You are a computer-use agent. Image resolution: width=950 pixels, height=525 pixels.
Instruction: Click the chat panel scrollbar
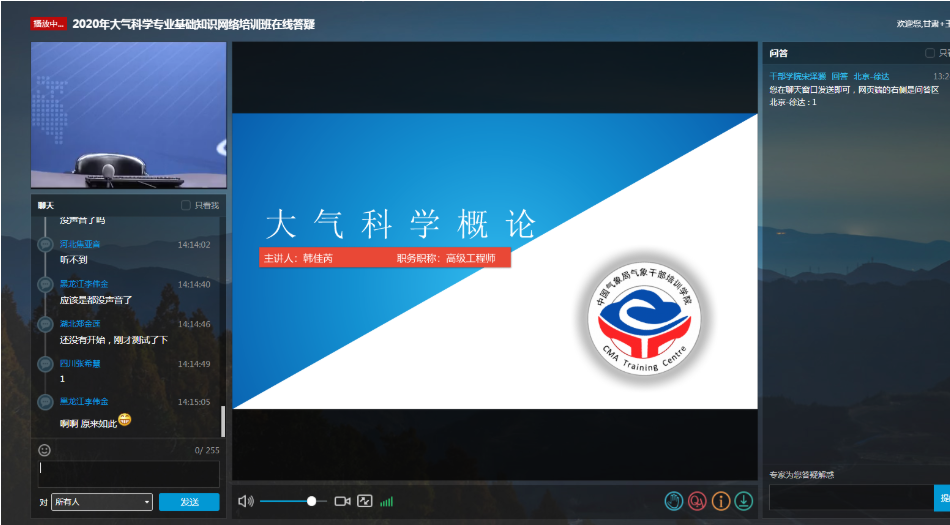click(223, 420)
